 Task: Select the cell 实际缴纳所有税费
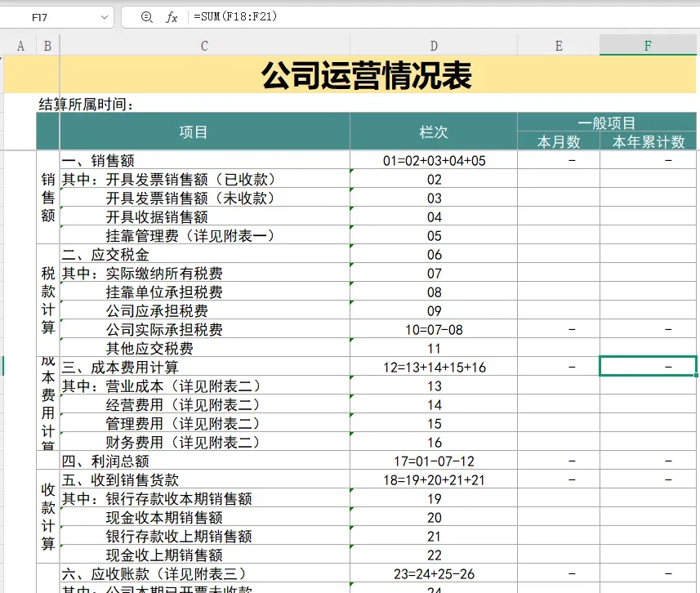[205, 272]
